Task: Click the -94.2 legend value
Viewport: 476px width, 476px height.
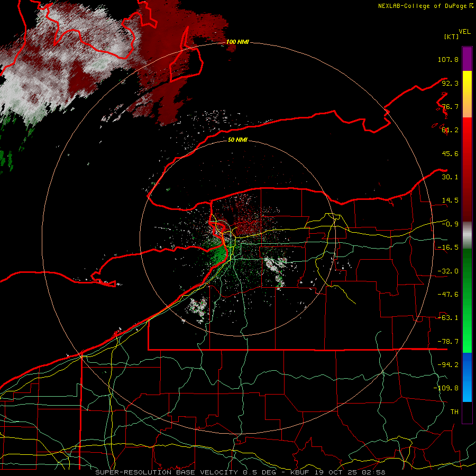Action: point(448,364)
